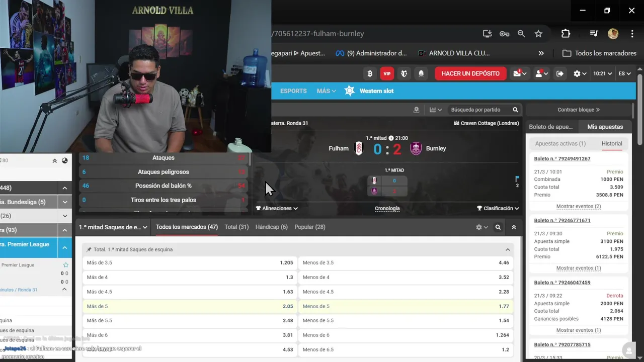
Task: Star the Premier League match as favorite
Action: click(x=65, y=265)
